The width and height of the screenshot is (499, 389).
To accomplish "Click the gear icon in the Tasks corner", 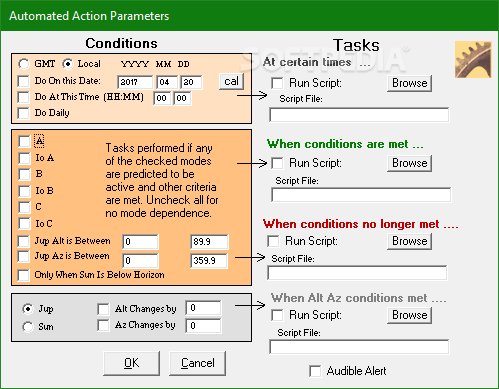I will point(473,60).
